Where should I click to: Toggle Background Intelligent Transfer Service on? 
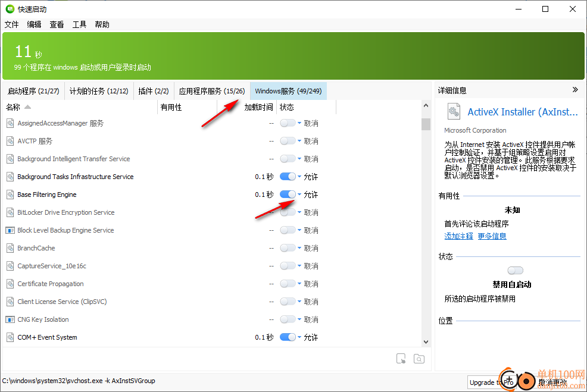point(288,159)
